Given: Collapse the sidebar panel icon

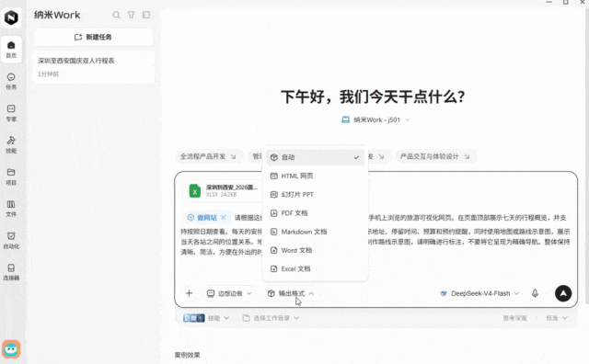Looking at the screenshot, I should tap(146, 15).
